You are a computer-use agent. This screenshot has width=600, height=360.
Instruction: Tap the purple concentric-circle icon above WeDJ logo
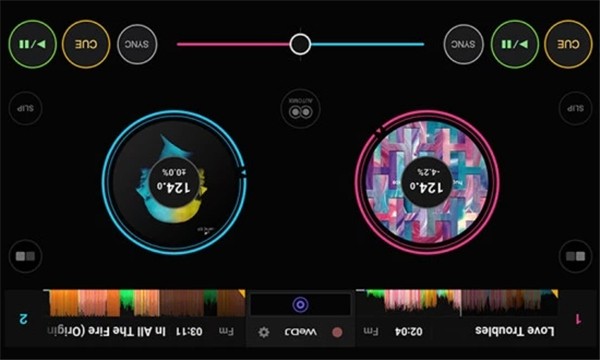click(x=300, y=305)
